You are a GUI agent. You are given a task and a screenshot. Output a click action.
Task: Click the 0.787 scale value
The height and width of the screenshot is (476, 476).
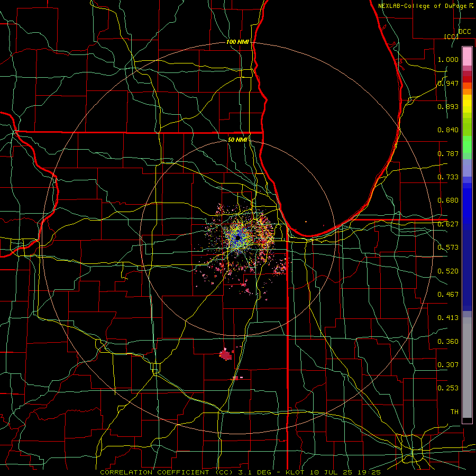tap(448, 153)
